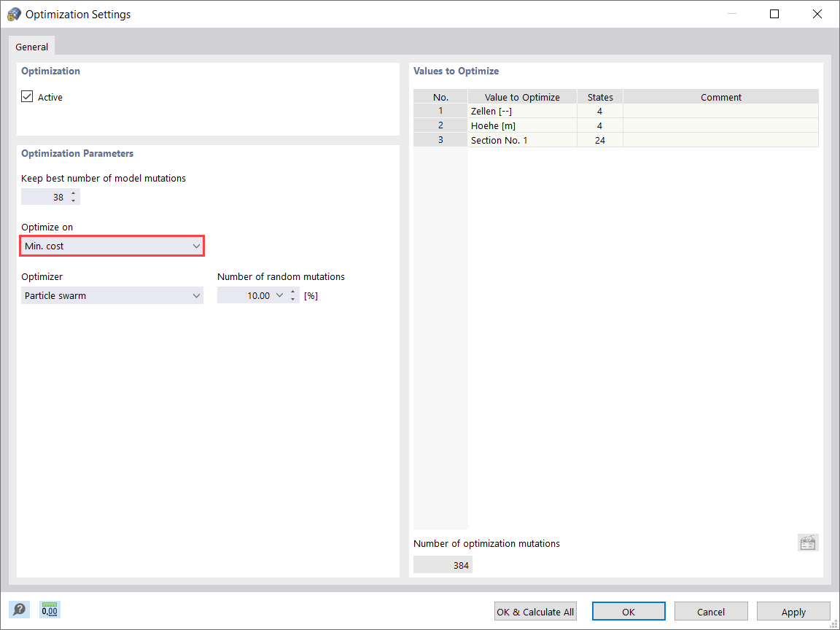840x630 pixels.
Task: Click the Comment cell of Section No. 1 row
Action: 721,140
